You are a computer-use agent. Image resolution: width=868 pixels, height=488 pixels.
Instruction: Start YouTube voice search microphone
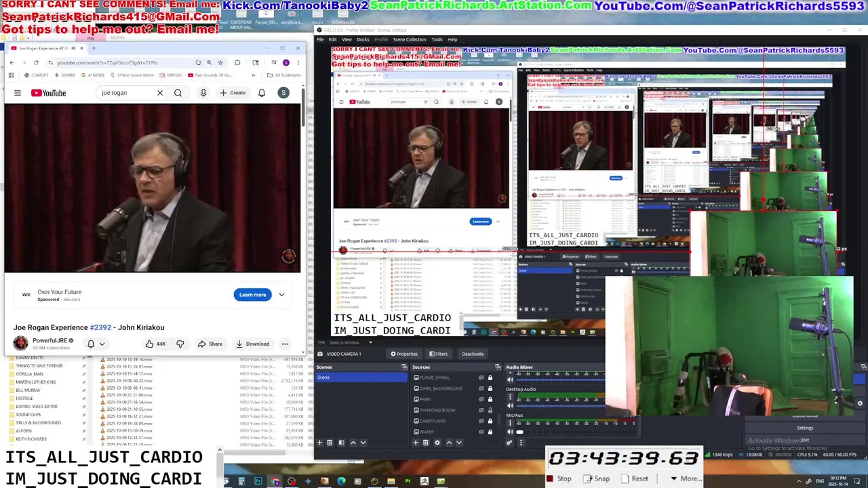tap(203, 93)
